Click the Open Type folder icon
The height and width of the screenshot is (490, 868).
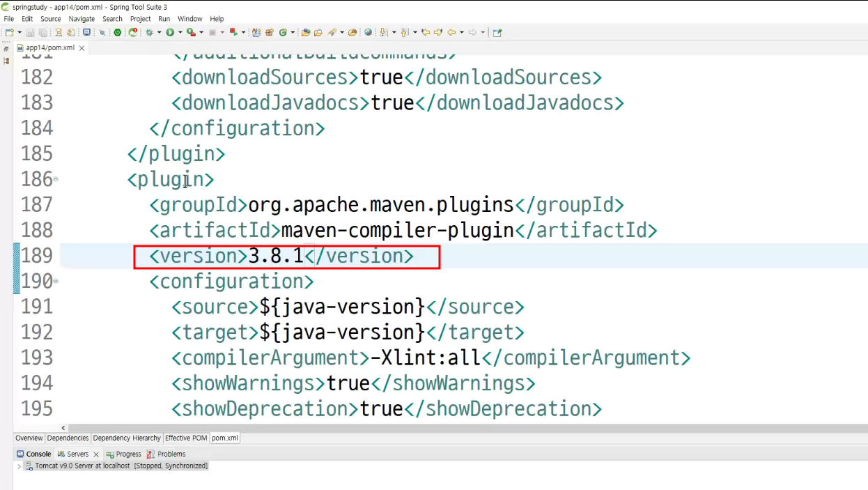(306, 32)
